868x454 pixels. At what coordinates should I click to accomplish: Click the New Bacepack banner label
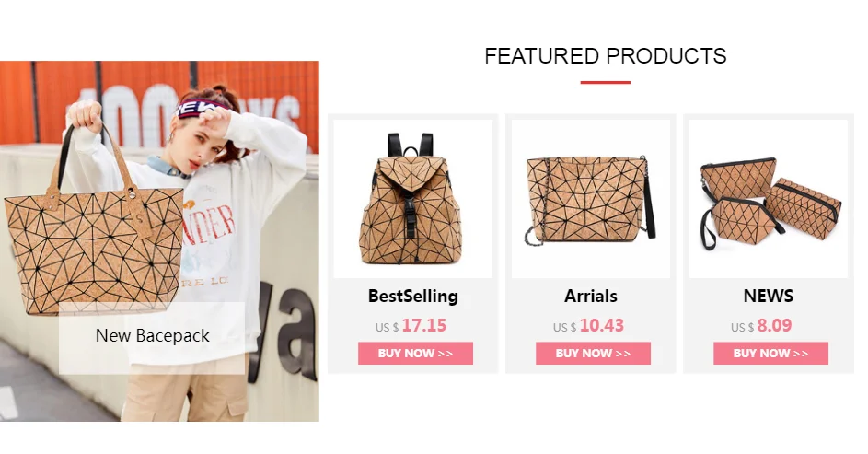point(152,335)
